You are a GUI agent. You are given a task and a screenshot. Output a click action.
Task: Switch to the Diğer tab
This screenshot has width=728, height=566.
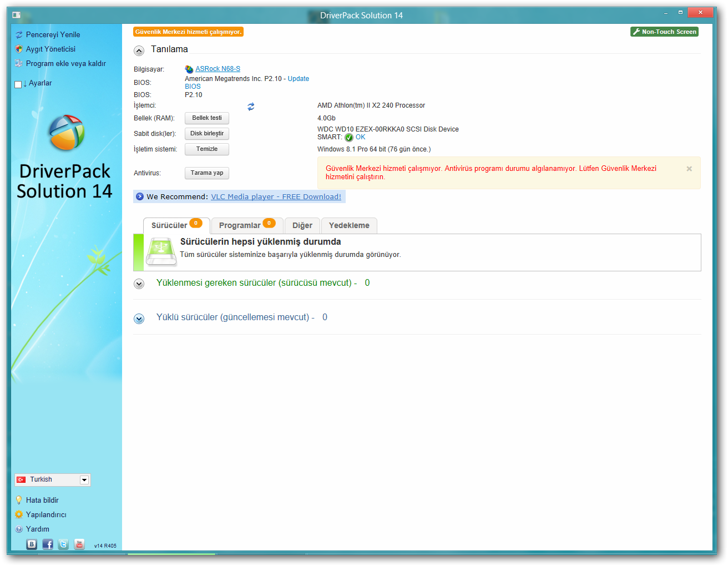coord(302,225)
